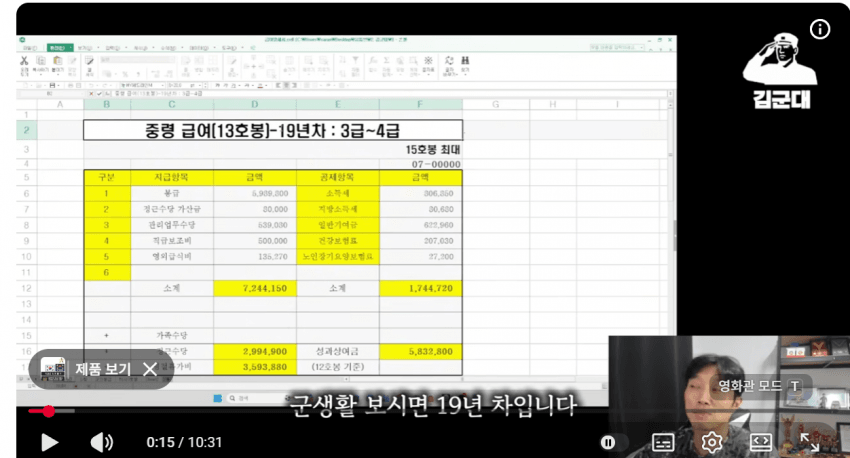
Task: Click the align right icon
Action: coord(294,85)
